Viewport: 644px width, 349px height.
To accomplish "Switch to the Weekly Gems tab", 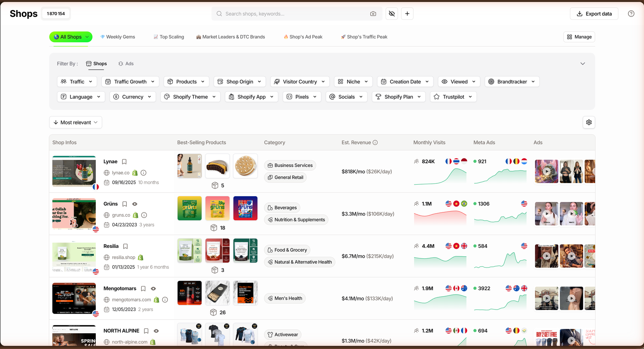I will tap(118, 37).
